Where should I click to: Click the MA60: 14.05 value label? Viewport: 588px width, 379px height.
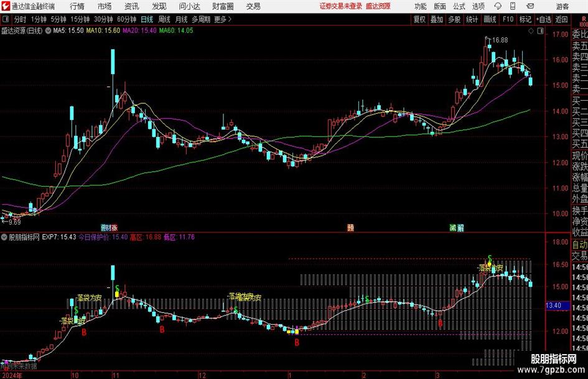click(x=176, y=30)
